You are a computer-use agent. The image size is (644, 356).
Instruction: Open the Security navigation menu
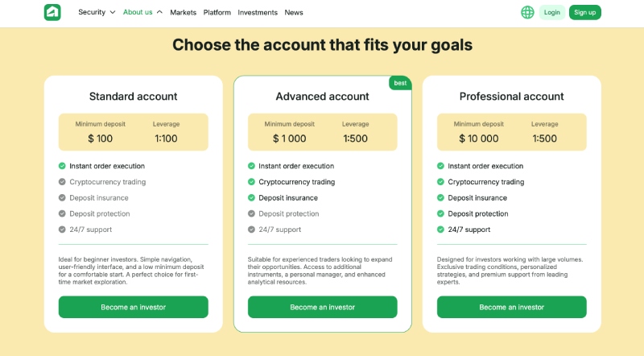[x=92, y=12]
